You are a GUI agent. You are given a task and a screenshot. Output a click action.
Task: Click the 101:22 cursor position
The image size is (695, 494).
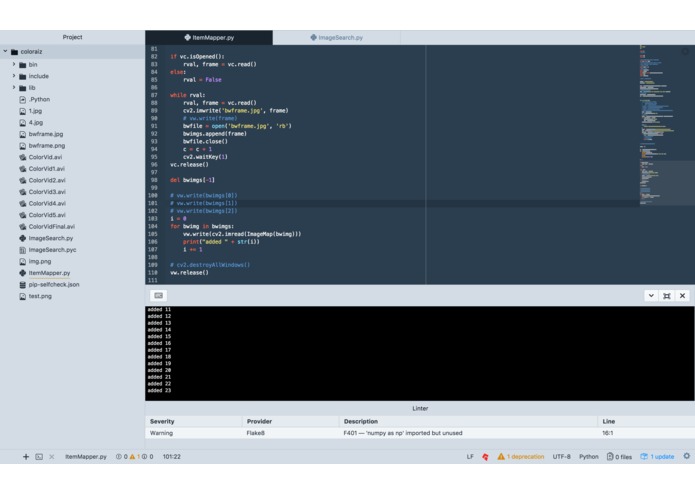[172, 456]
